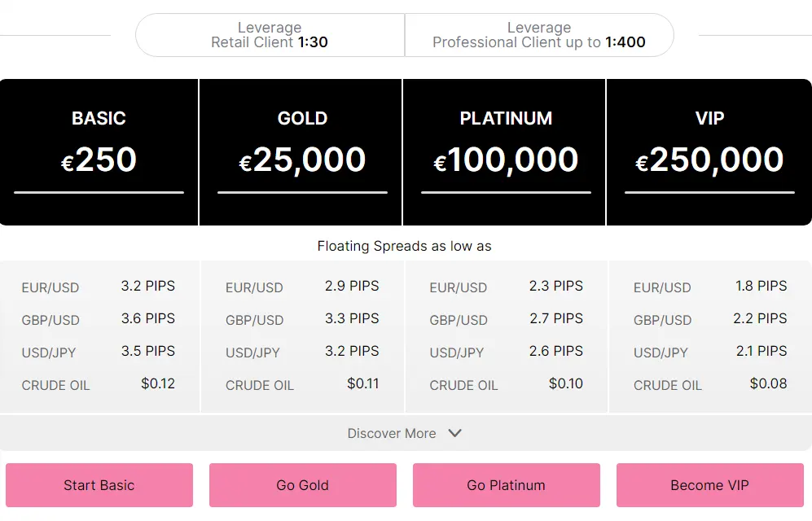Screen dimensions: 812x521
Task: Select the Retail Client 1:30 leverage tab
Action: [270, 35]
